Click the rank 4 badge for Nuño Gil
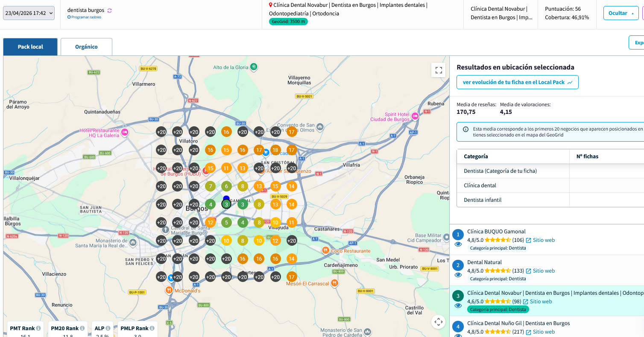644x337 pixels. coord(458,327)
